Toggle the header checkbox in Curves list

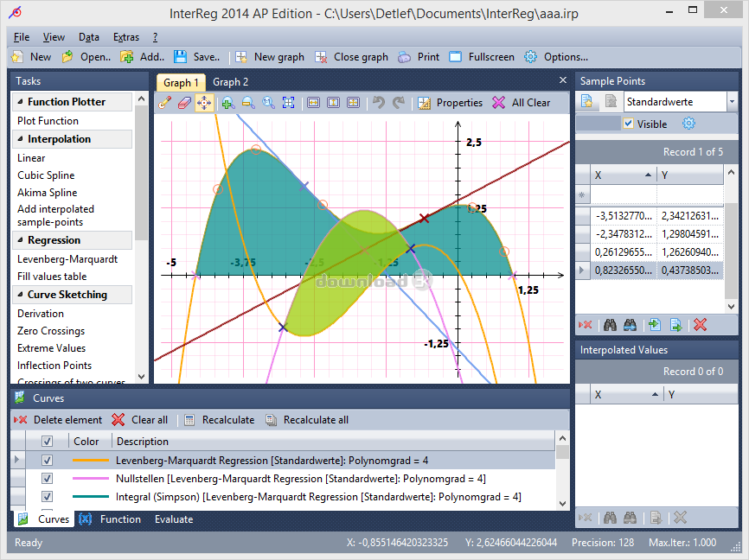(47, 441)
